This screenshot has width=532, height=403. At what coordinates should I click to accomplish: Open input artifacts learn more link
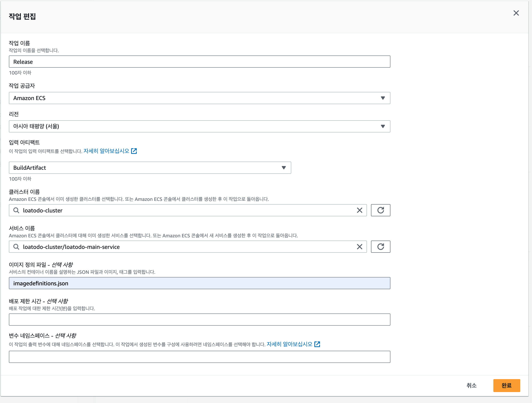pos(106,151)
